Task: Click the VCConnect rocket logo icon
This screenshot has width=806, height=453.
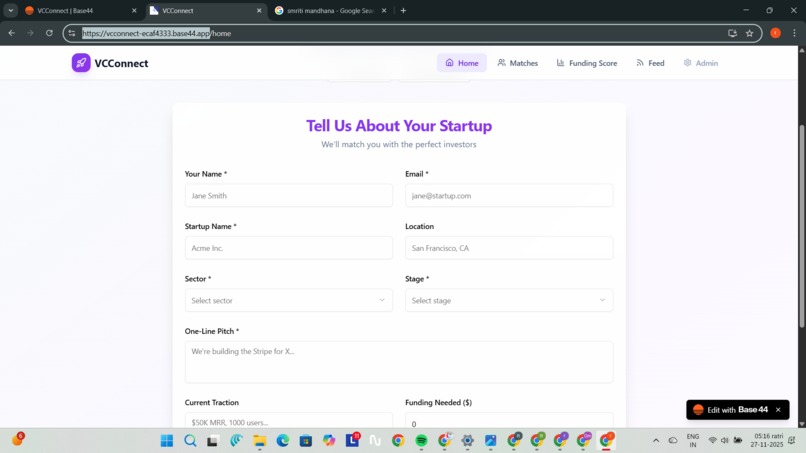Action: pyautogui.click(x=81, y=63)
